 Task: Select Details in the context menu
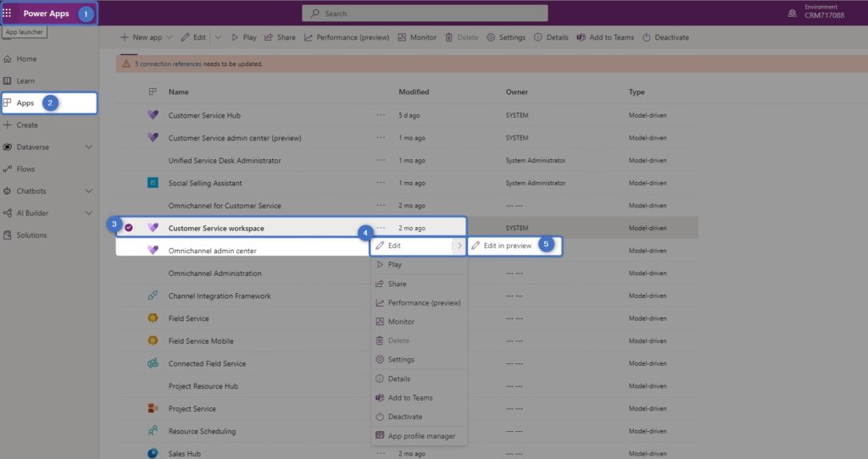(x=419, y=379)
